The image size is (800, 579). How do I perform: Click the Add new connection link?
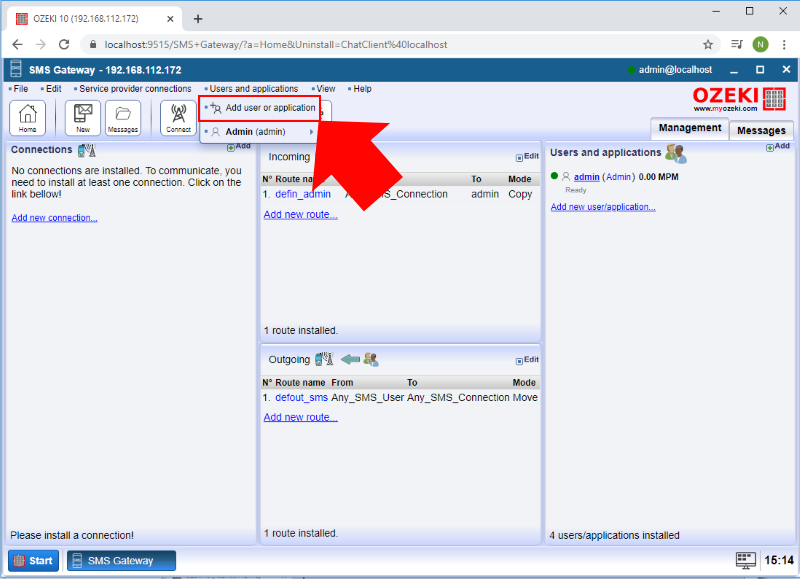[55, 218]
